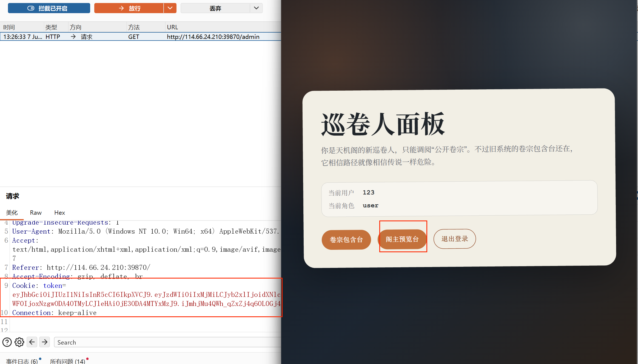Click the Accept-Encoding header line
This screenshot has height=364, width=638.
pos(78,276)
